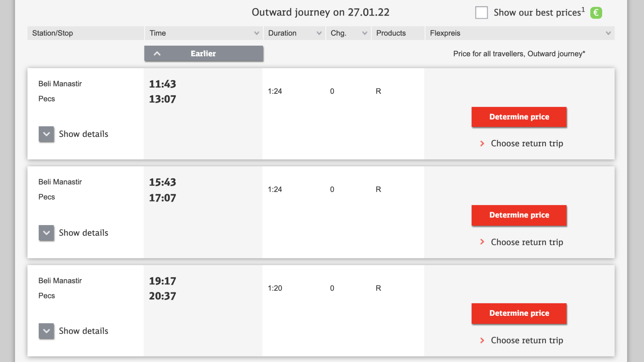
Task: Choose return trip for the 15:43 connection
Action: pos(527,242)
